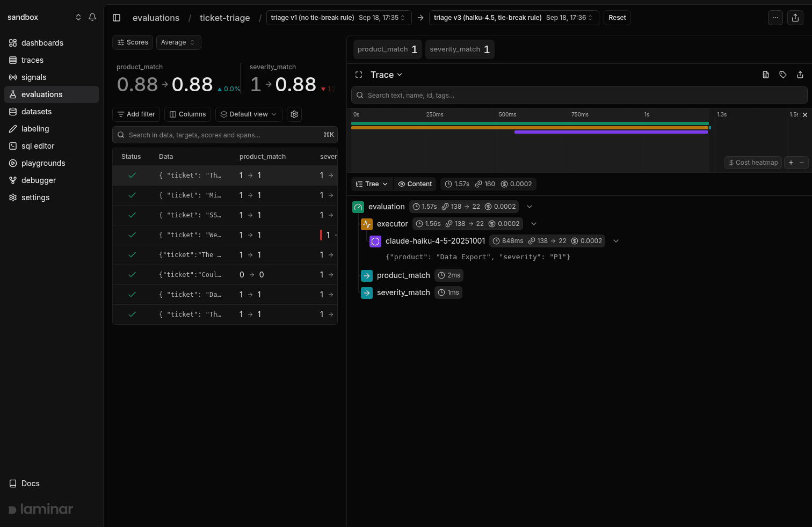The width and height of the screenshot is (812, 527).
Task: Expand the trace panel to fullscreen
Action: coord(359,75)
